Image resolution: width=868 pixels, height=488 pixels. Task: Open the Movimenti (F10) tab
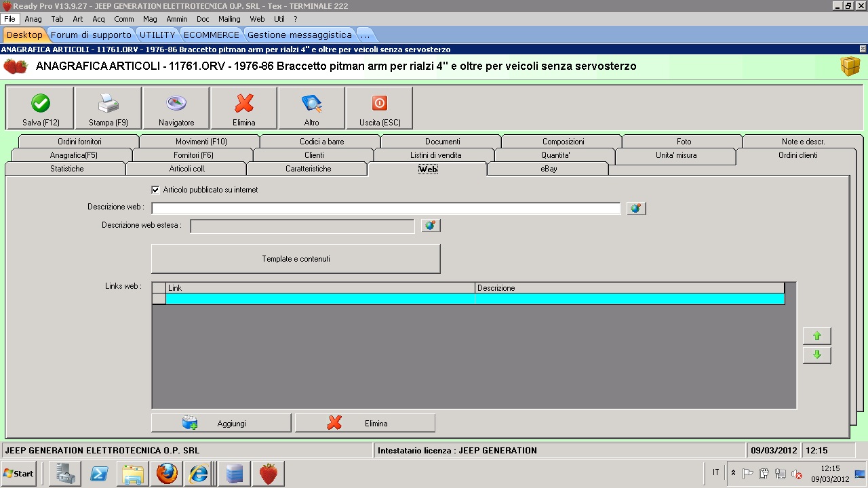pyautogui.click(x=201, y=142)
